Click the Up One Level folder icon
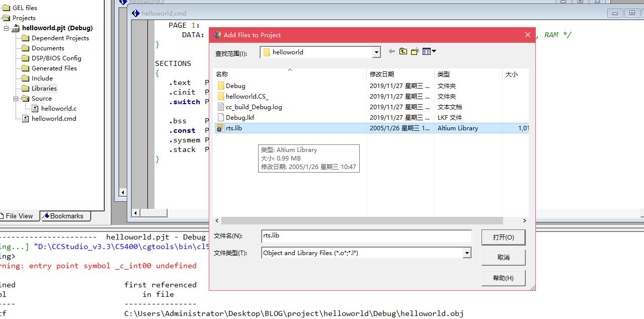Screen dimensions: 644x319 coord(403,51)
